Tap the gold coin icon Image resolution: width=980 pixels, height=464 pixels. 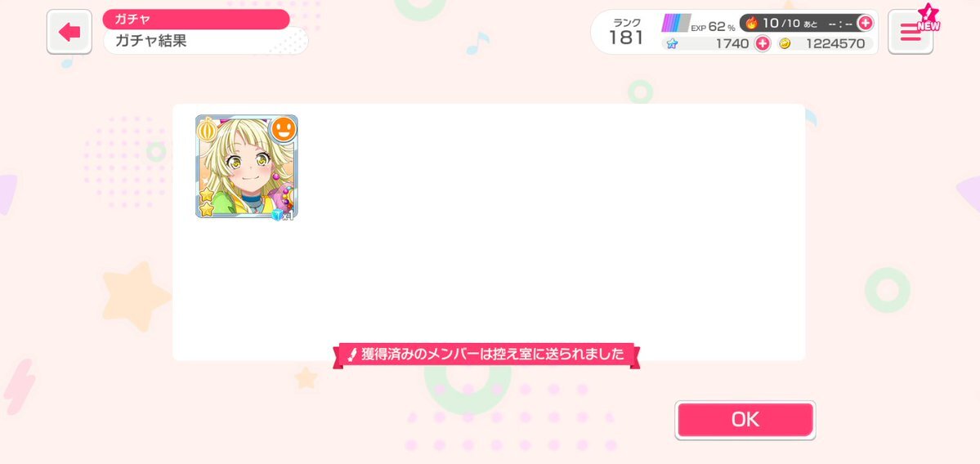tap(785, 44)
